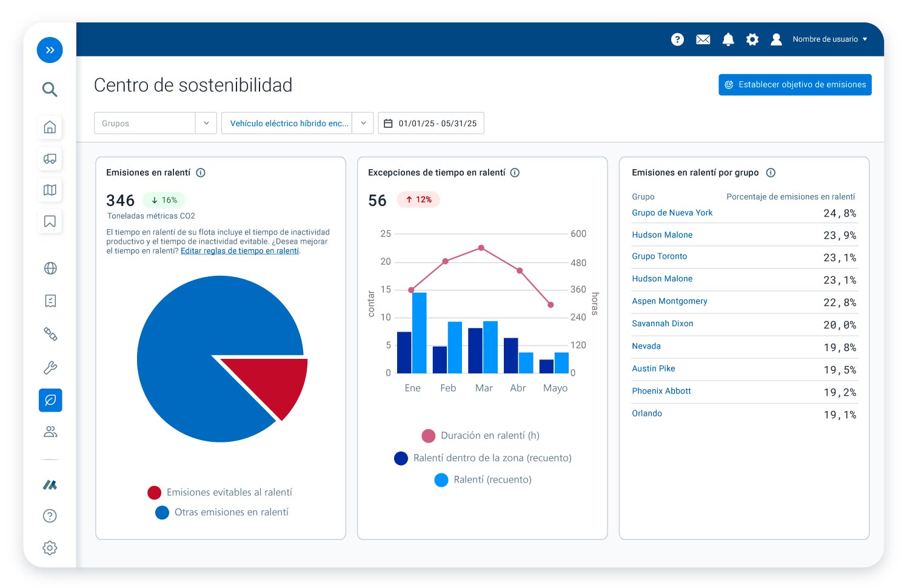Click the bookmark icon in the sidebar

[50, 222]
